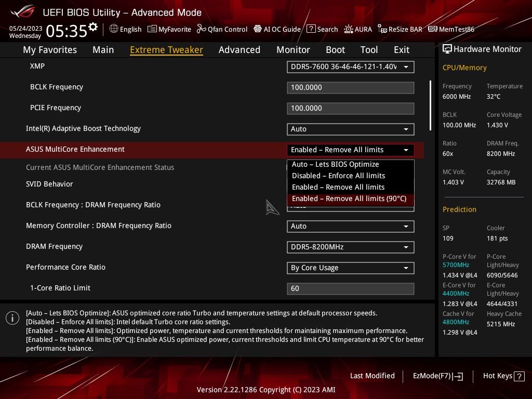
Task: Click the 1-Core Ratio Limit field
Action: pos(350,289)
